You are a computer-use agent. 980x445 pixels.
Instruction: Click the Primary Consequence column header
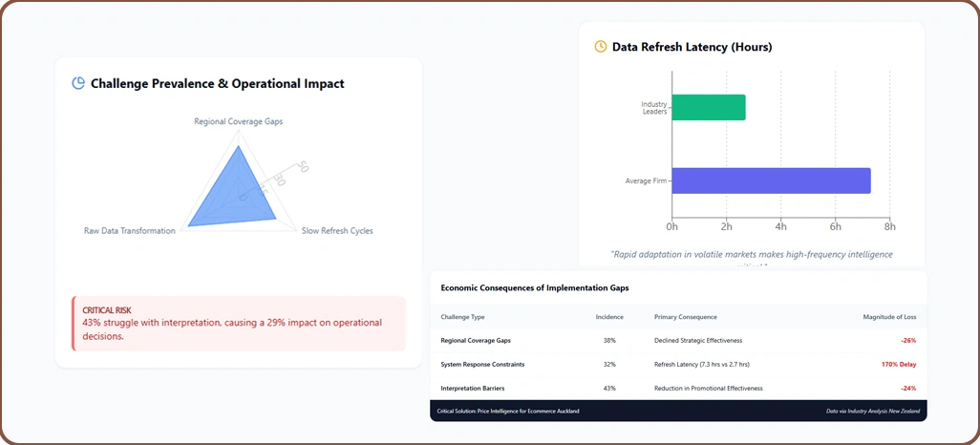[x=685, y=317]
